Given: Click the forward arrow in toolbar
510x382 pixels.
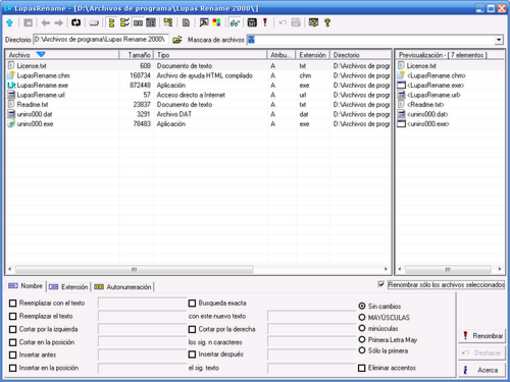Looking at the screenshot, I should pyautogui.click(x=59, y=23).
